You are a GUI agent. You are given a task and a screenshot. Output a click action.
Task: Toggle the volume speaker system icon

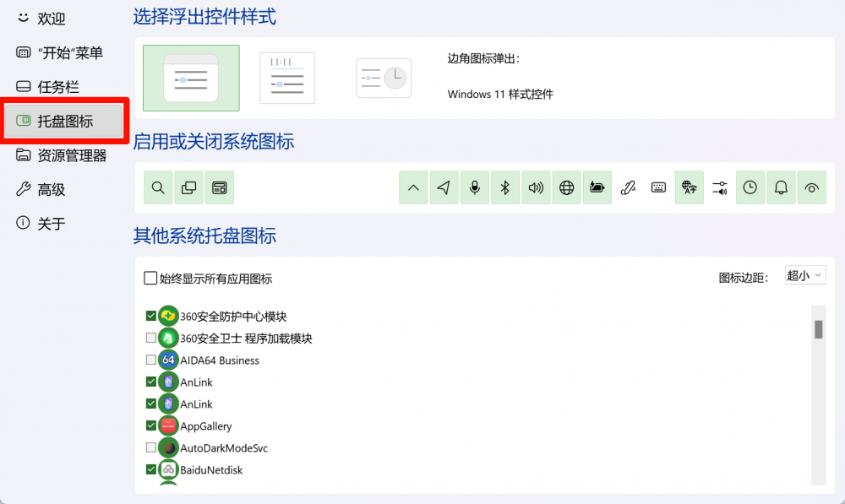coord(536,188)
